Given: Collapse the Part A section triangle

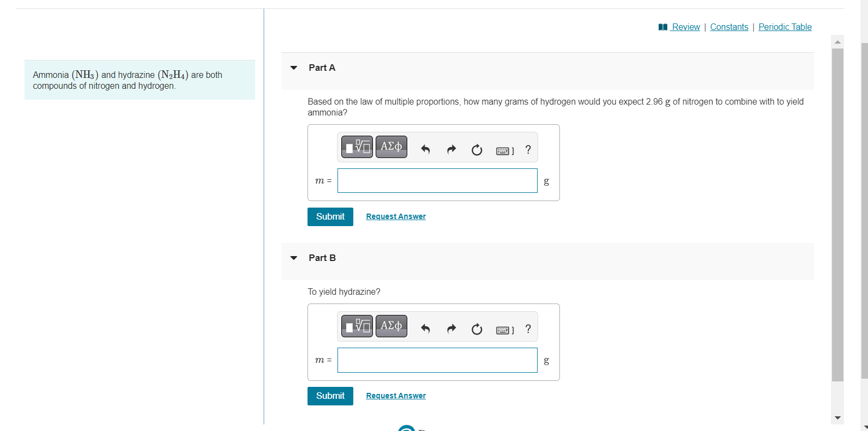Looking at the screenshot, I should click(x=294, y=68).
